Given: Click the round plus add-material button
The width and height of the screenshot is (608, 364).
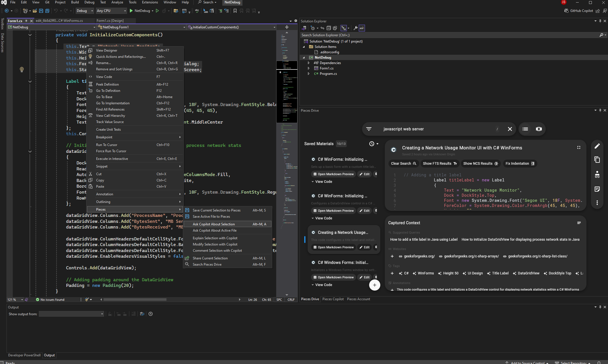Looking at the screenshot, I should (x=374, y=285).
